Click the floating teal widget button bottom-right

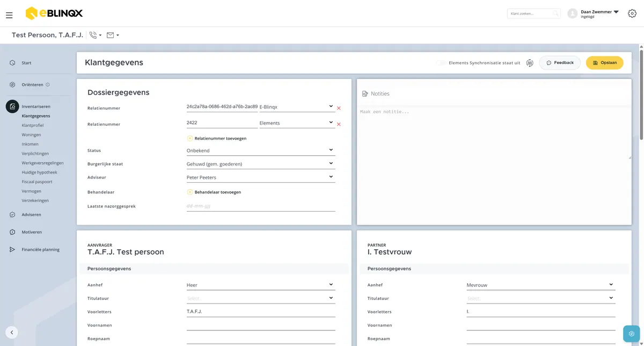[632, 334]
